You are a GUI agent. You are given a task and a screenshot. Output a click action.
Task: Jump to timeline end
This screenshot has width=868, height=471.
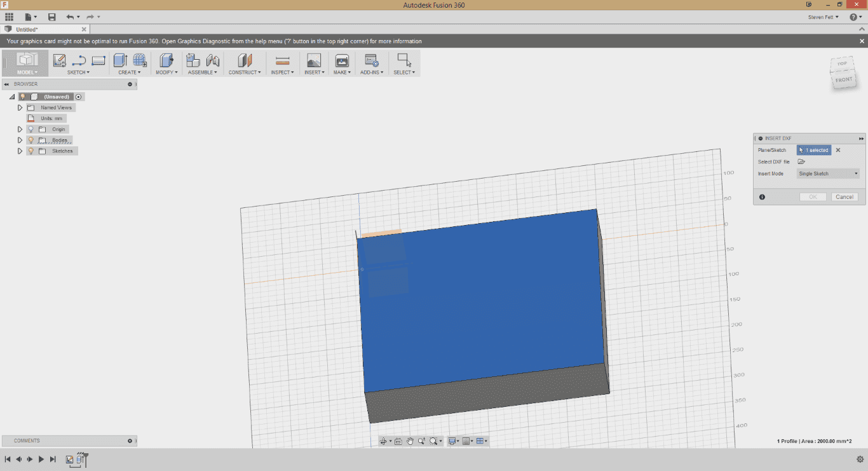tap(53, 459)
